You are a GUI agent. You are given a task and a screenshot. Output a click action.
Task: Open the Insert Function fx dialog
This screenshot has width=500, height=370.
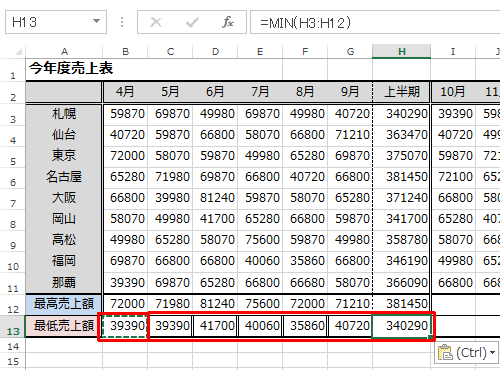click(x=228, y=22)
